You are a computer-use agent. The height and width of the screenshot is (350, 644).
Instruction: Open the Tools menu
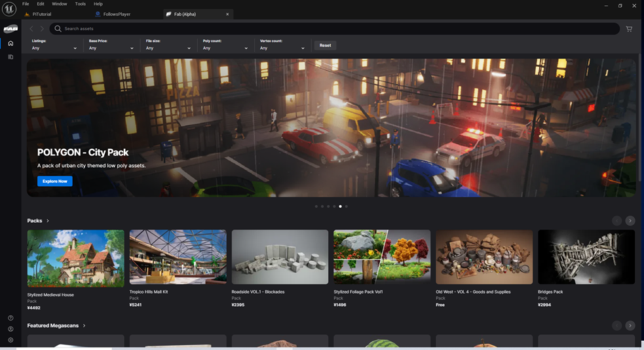pyautogui.click(x=80, y=4)
